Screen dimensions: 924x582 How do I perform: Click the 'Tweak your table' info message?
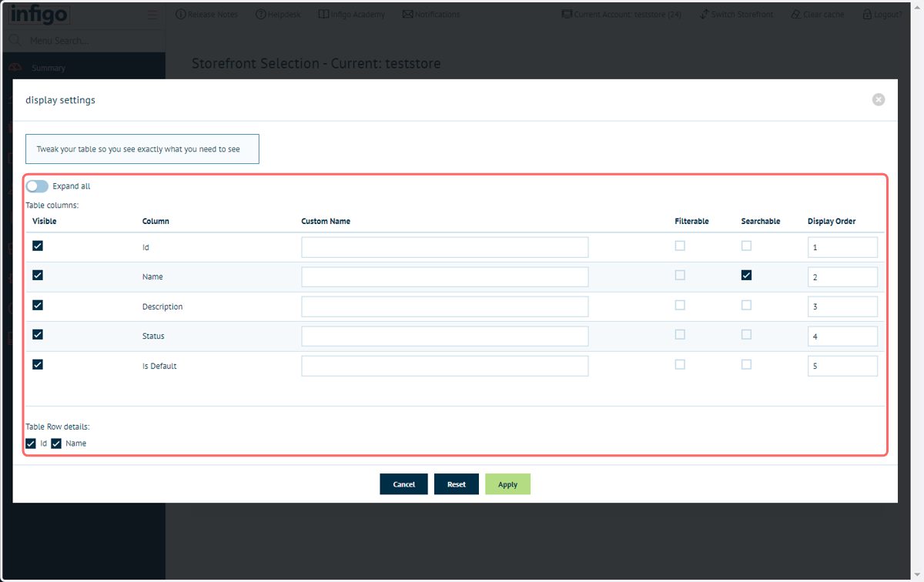coord(142,149)
